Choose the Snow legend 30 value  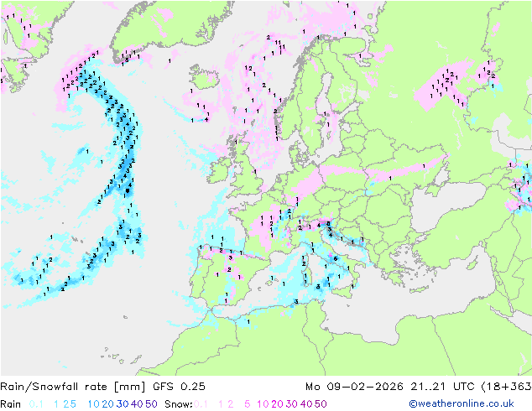click(292, 404)
